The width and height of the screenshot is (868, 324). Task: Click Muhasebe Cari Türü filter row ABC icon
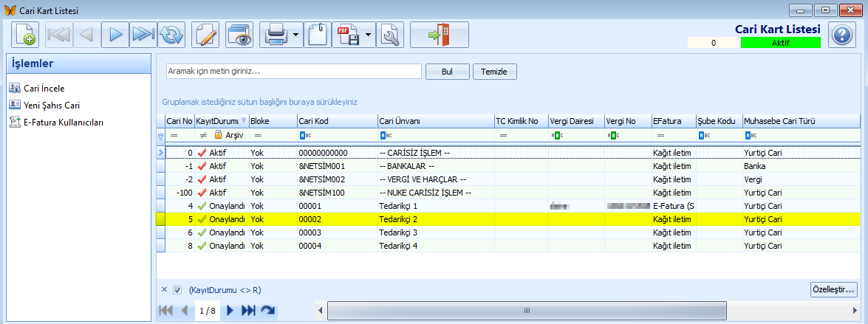(751, 135)
